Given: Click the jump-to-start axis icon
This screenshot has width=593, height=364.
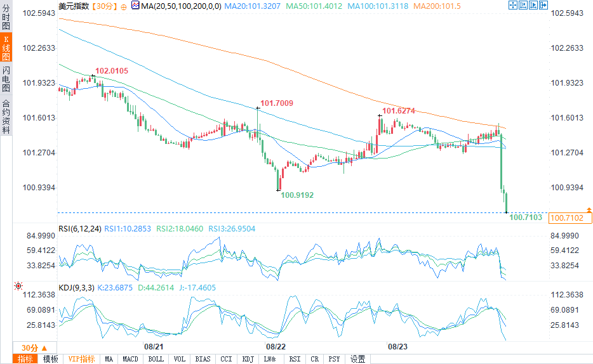Looking at the screenshot, I should click(x=523, y=5).
